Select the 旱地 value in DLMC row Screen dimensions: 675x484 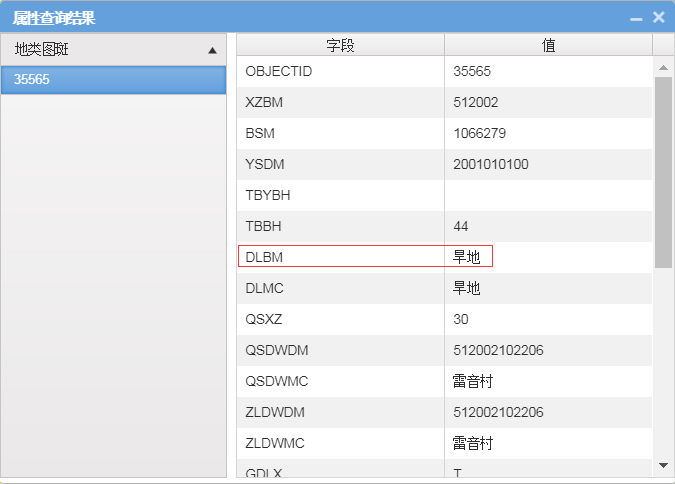pyautogui.click(x=548, y=289)
